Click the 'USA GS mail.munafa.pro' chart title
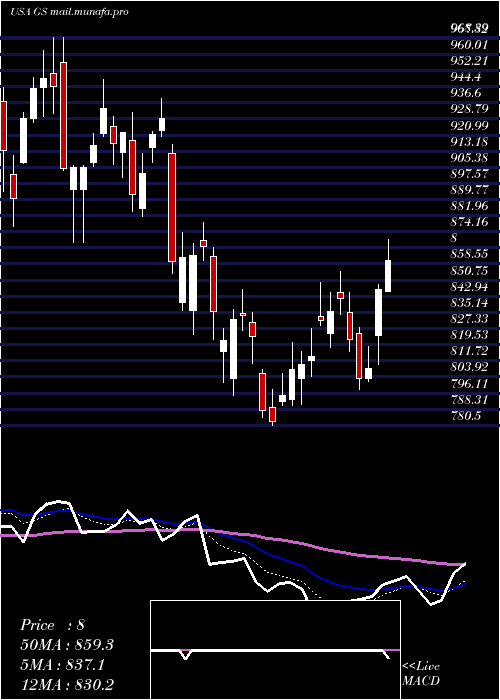The height and width of the screenshot is (700, 500). click(69, 12)
